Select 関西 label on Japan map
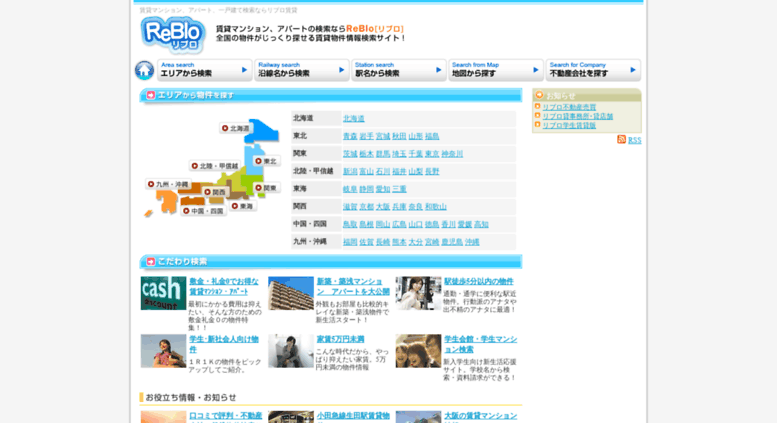The image size is (777, 423). point(215,192)
